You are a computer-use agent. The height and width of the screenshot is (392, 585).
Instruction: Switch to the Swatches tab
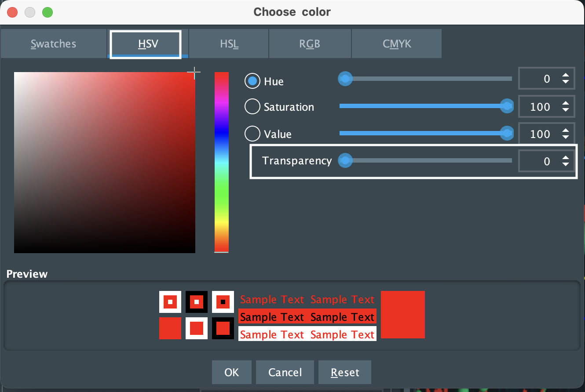pos(53,44)
